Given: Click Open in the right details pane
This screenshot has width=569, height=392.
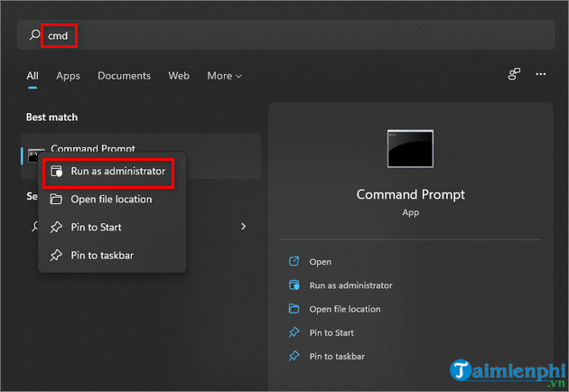Looking at the screenshot, I should (x=320, y=262).
